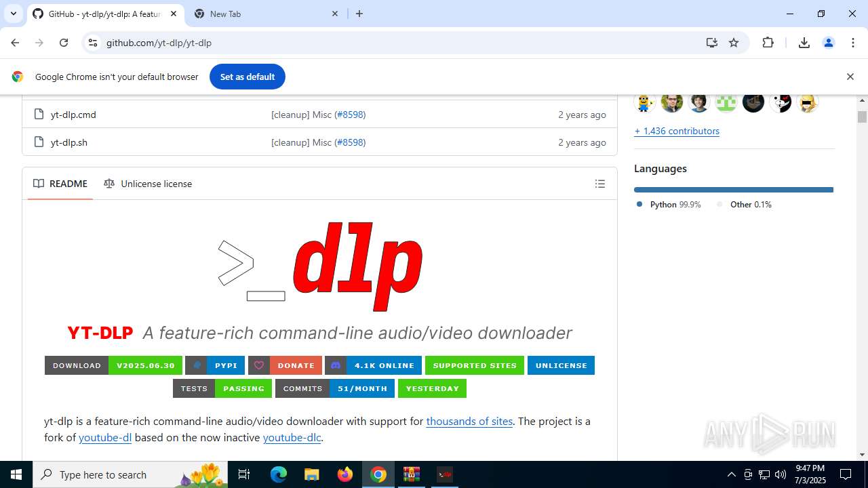Click the Other 0.1% language entry
868x488 pixels.
[x=744, y=204]
